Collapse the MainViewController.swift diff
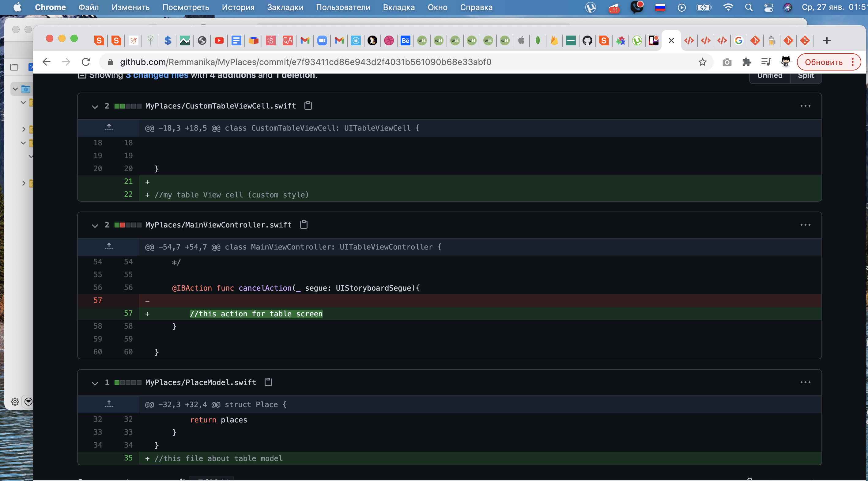868x481 pixels. pos(95,226)
